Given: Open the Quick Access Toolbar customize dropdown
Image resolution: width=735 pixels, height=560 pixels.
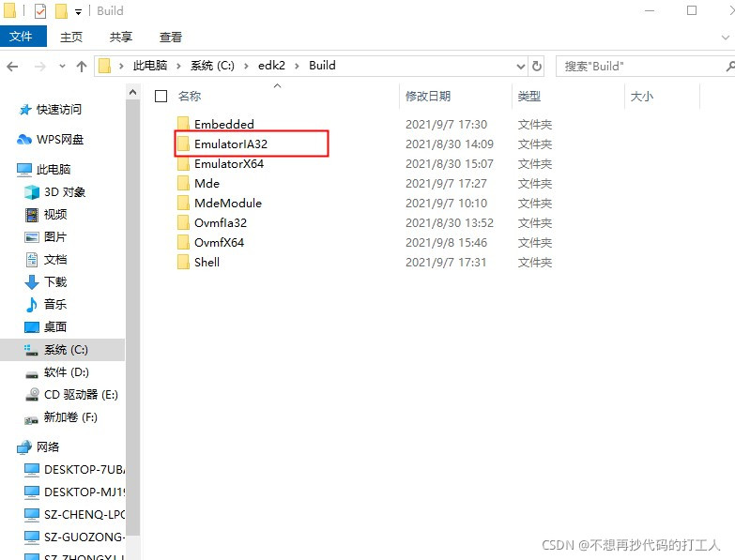Looking at the screenshot, I should pyautogui.click(x=78, y=12).
